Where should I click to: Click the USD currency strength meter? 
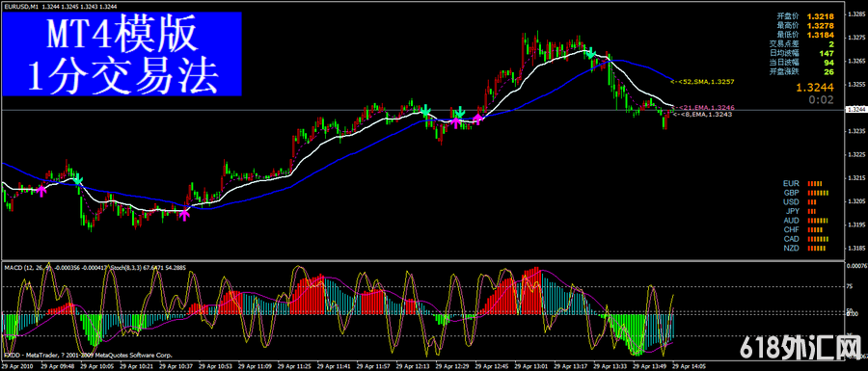point(812,201)
